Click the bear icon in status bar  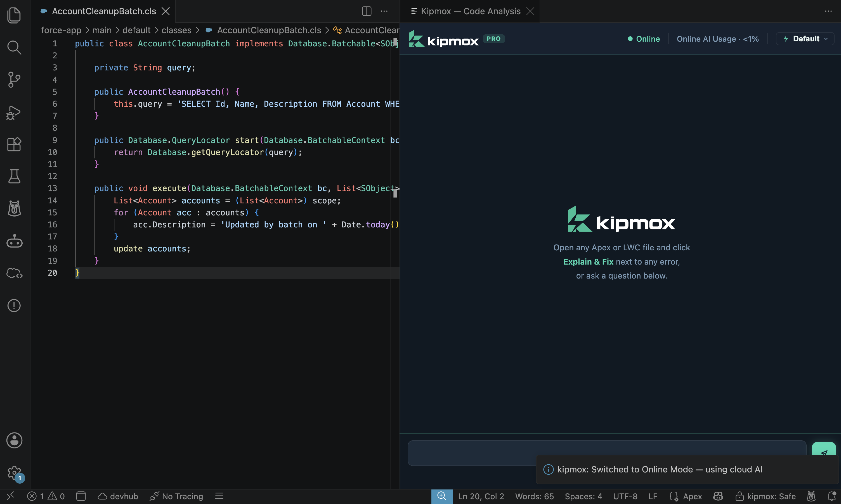tap(811, 496)
